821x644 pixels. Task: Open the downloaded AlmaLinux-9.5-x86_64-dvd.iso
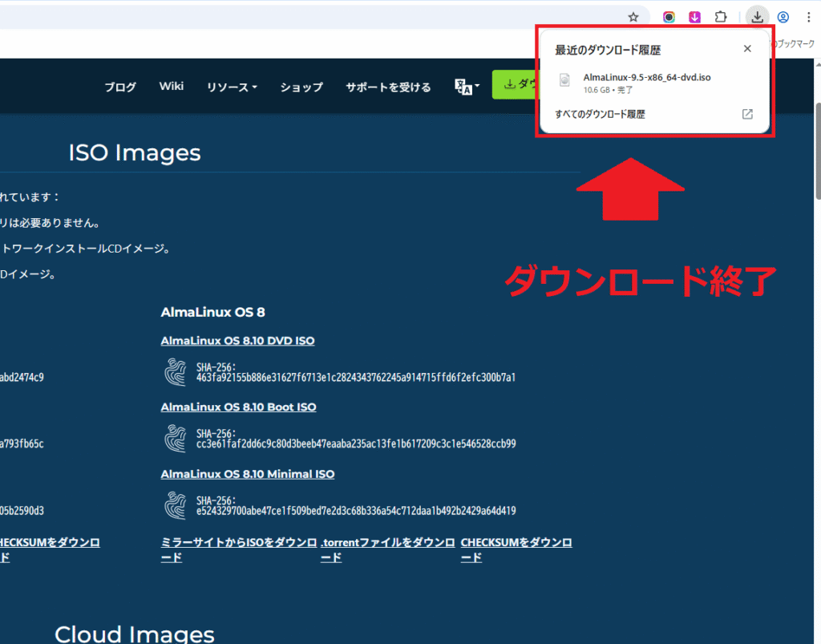pyautogui.click(x=647, y=78)
